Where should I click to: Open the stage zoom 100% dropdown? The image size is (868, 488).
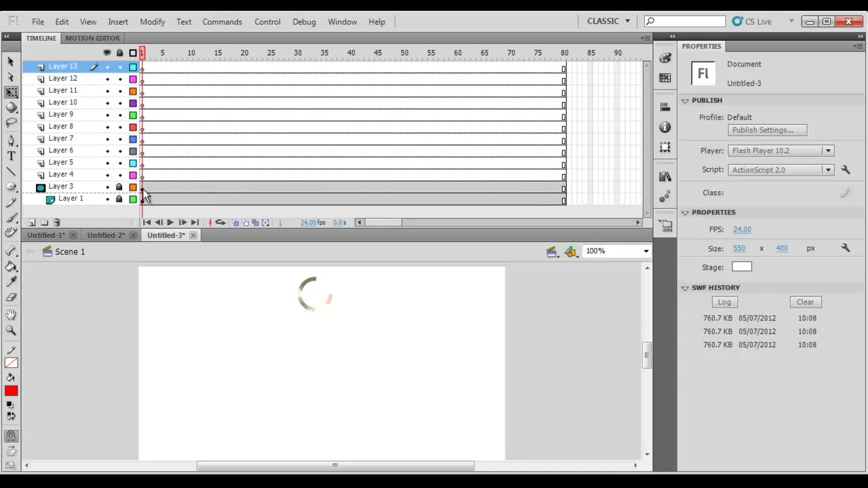(646, 251)
